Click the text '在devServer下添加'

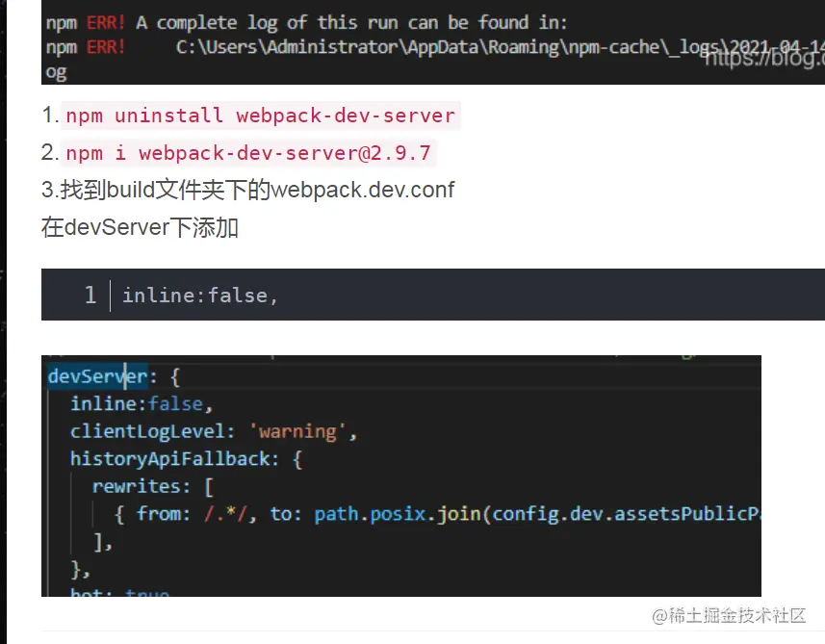tap(140, 228)
